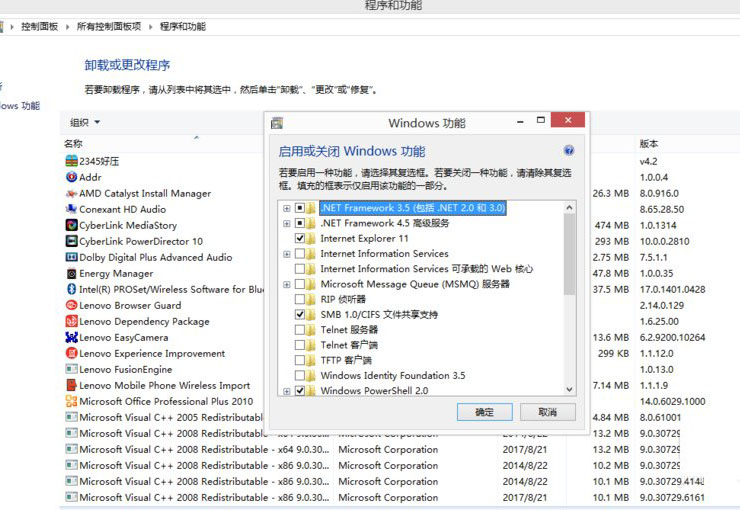Click the Energy Manager icon
The width and height of the screenshot is (740, 510).
click(71, 273)
